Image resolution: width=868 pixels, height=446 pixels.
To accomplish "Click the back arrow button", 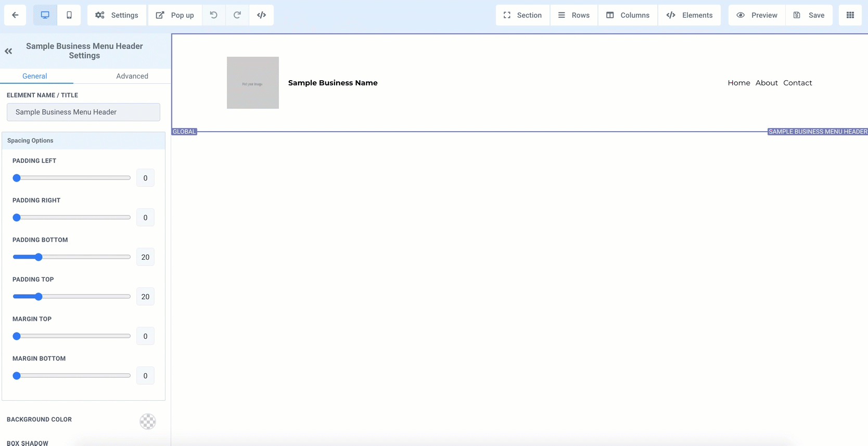I will [15, 15].
